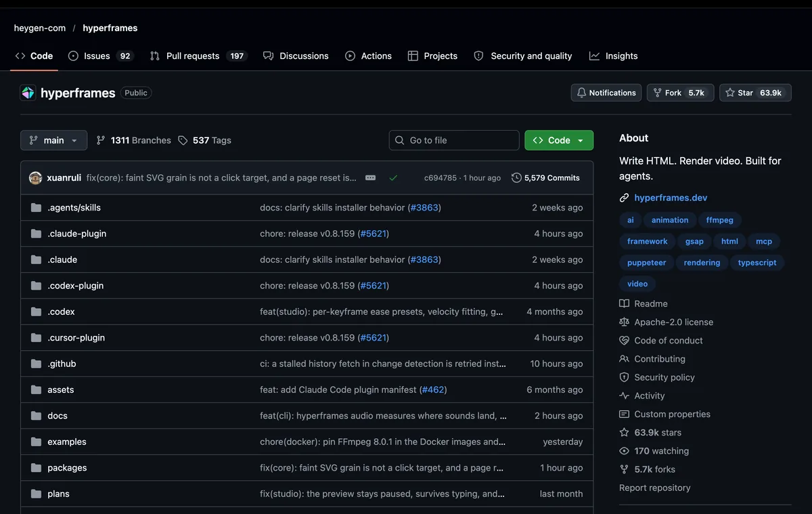The height and width of the screenshot is (514, 812).
Task: Fork the hyperframes repository
Action: tap(680, 93)
